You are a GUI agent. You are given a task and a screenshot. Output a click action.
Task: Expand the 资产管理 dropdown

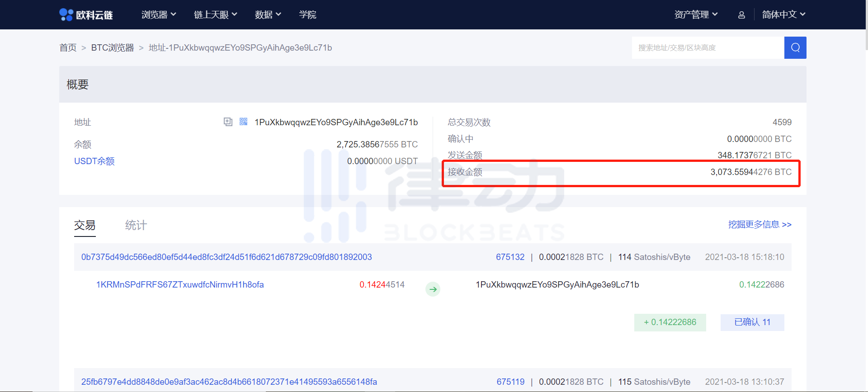[696, 15]
